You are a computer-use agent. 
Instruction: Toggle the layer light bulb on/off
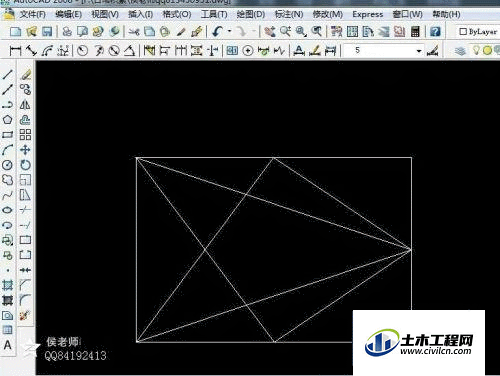click(476, 51)
